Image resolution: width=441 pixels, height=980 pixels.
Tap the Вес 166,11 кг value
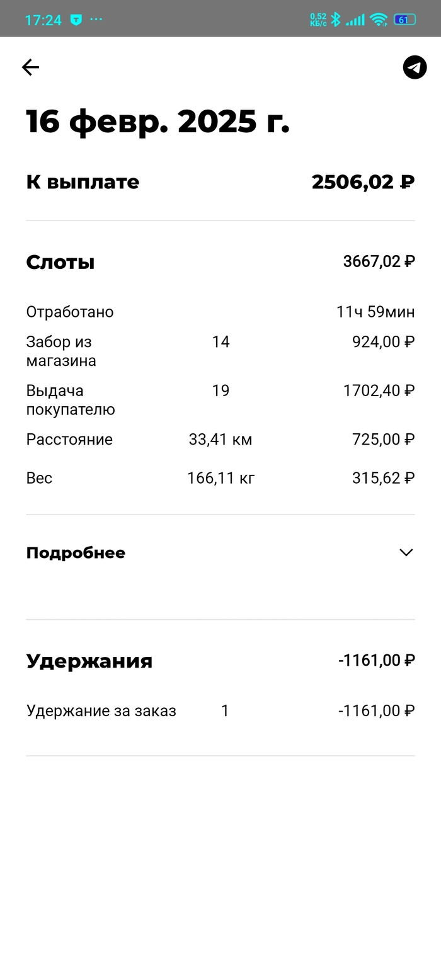pos(220,478)
